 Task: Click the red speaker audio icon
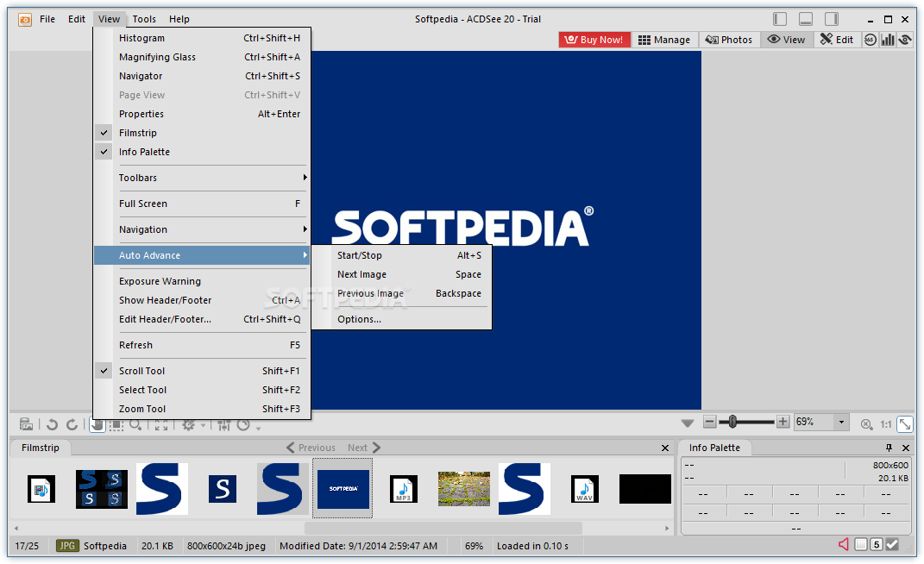pyautogui.click(x=843, y=544)
